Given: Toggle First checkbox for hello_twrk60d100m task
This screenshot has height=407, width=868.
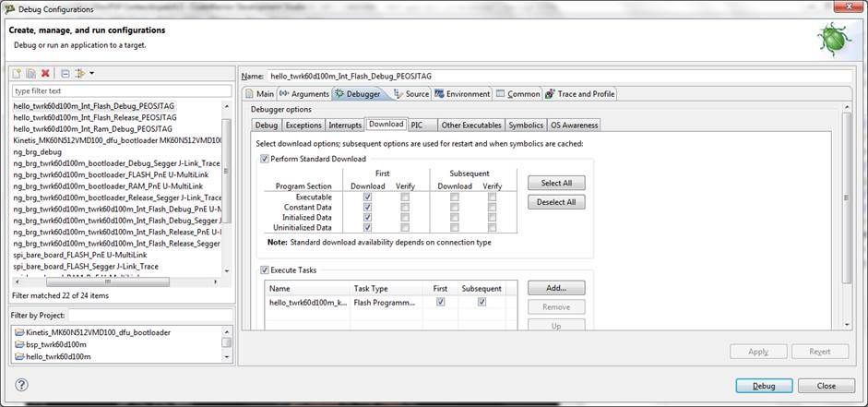Looking at the screenshot, I should coord(441,302).
